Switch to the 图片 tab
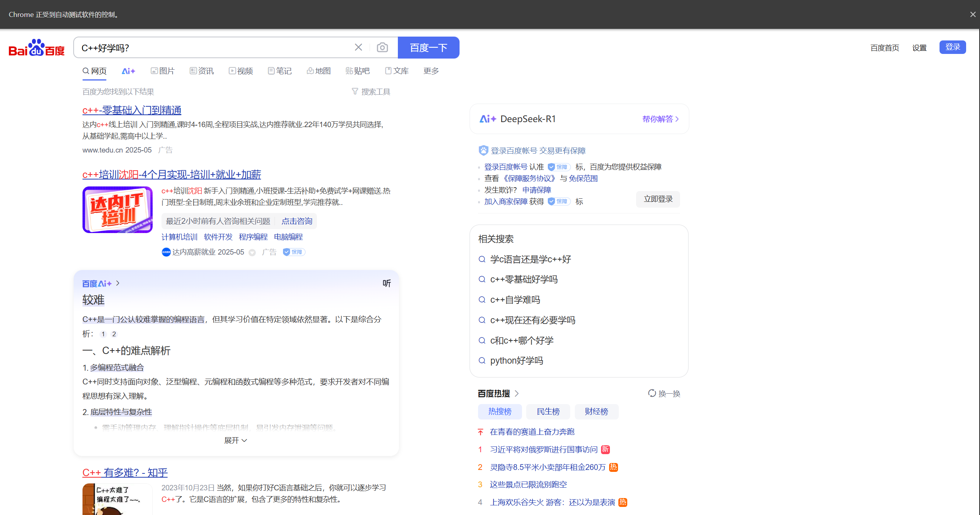The width and height of the screenshot is (980, 515). [162, 71]
